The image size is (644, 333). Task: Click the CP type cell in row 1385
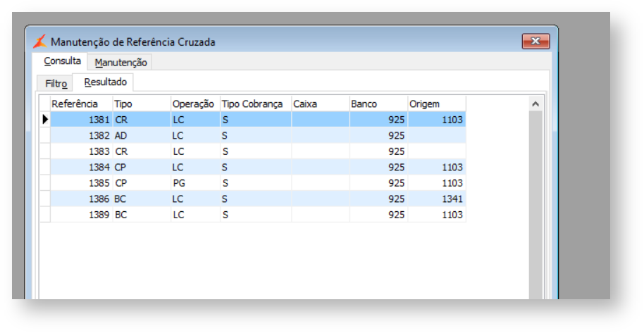pyautogui.click(x=142, y=183)
